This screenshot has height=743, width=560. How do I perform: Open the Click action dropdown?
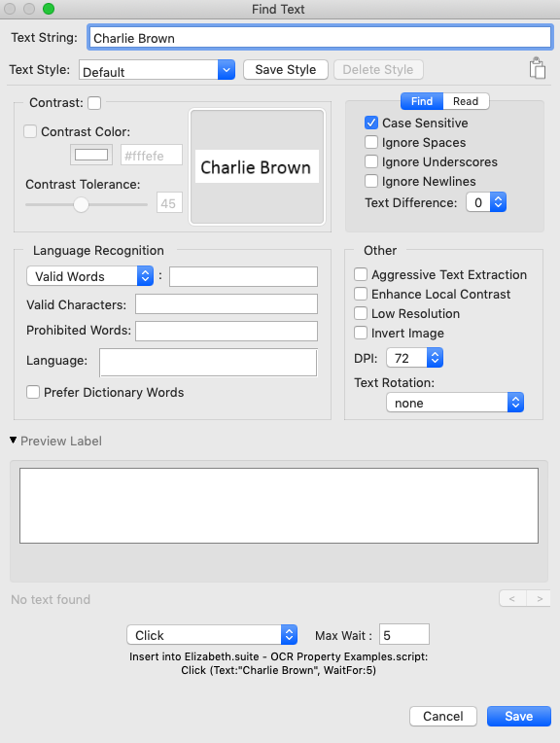tap(212, 635)
